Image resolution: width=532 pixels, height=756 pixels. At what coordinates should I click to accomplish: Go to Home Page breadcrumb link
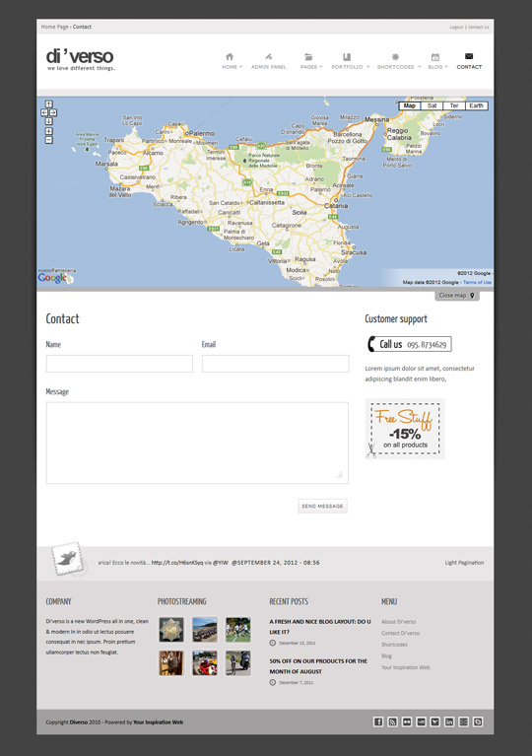coord(54,27)
